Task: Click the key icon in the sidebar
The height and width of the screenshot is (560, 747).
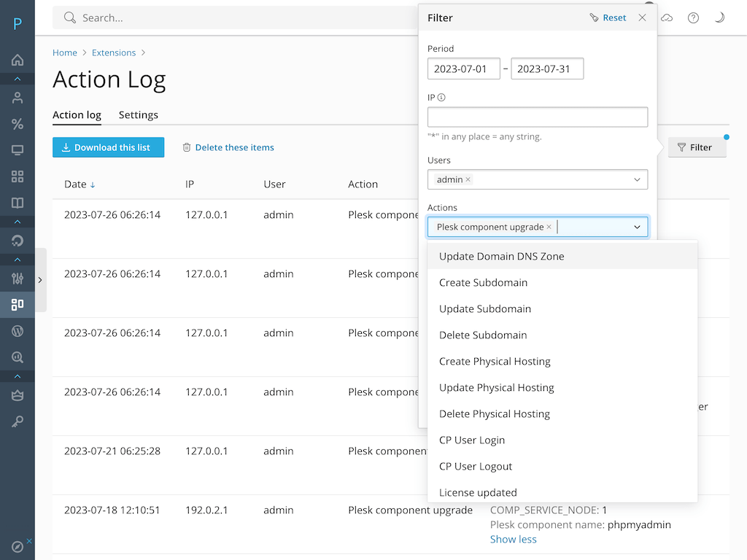Action: point(17,421)
